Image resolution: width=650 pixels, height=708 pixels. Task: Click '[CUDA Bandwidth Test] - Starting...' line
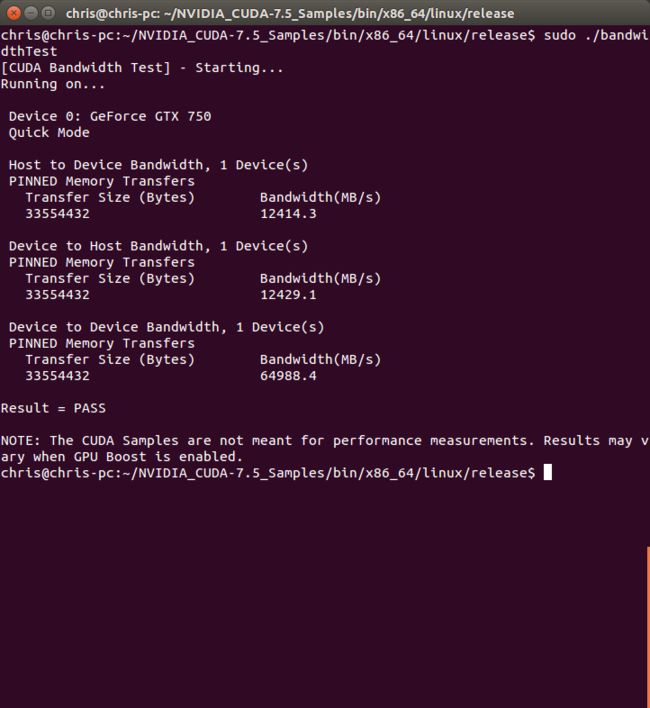click(142, 68)
